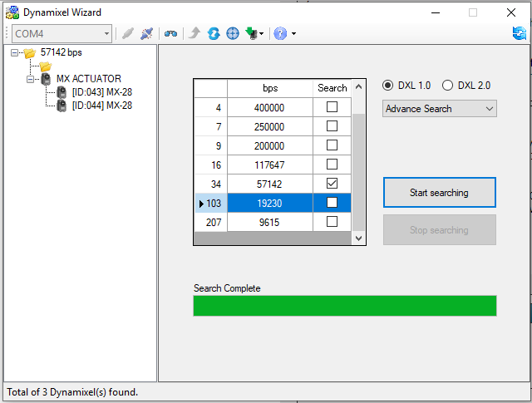The image size is (532, 403).
Task: Click the Dynamixel Wizard title bar icon
Action: pyautogui.click(x=12, y=12)
